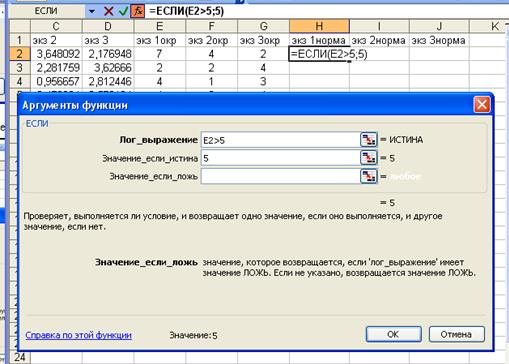Select row 3 header
Image resolution: width=509 pixels, height=364 pixels.
pyautogui.click(x=19, y=68)
